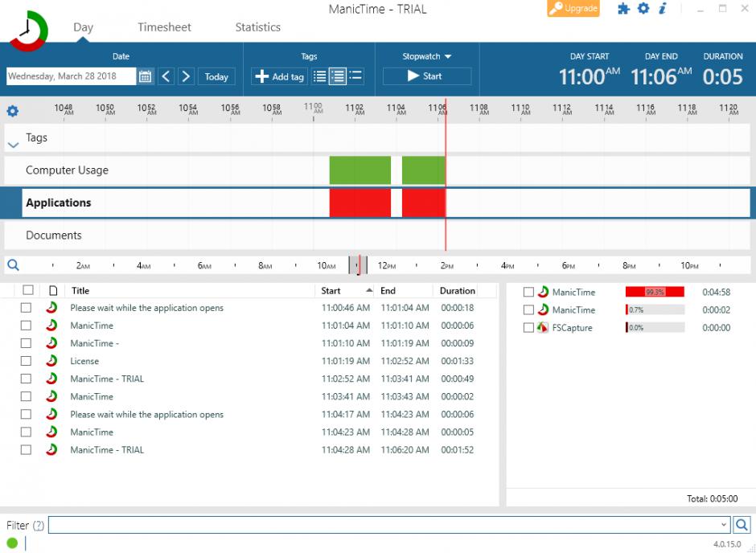
Task: Switch to the Statistics tab
Action: (x=258, y=27)
